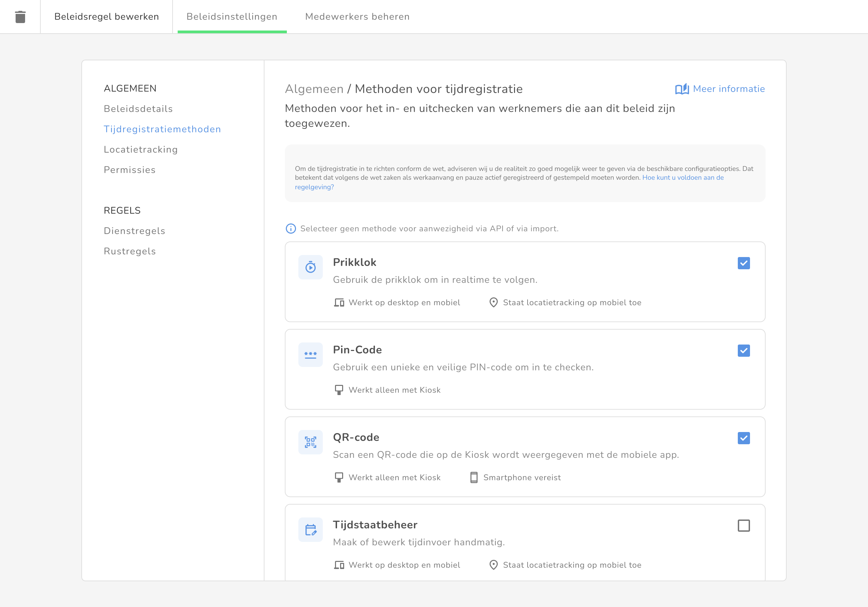
Task: Open 'Hoe kunt u voldoen aan de regelgeving?' link
Action: pyautogui.click(x=683, y=178)
